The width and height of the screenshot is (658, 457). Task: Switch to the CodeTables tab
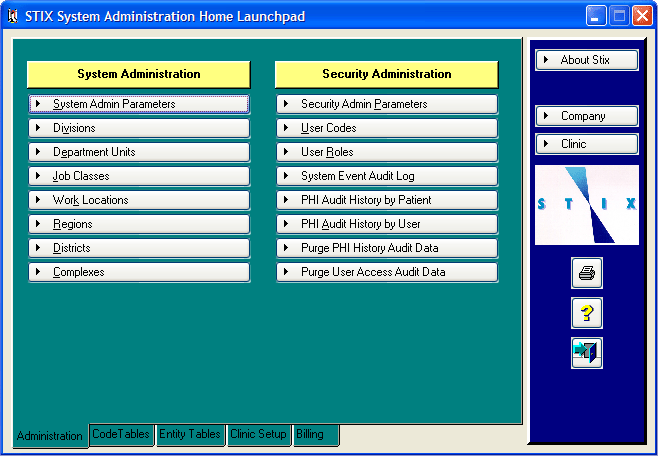[x=121, y=434]
